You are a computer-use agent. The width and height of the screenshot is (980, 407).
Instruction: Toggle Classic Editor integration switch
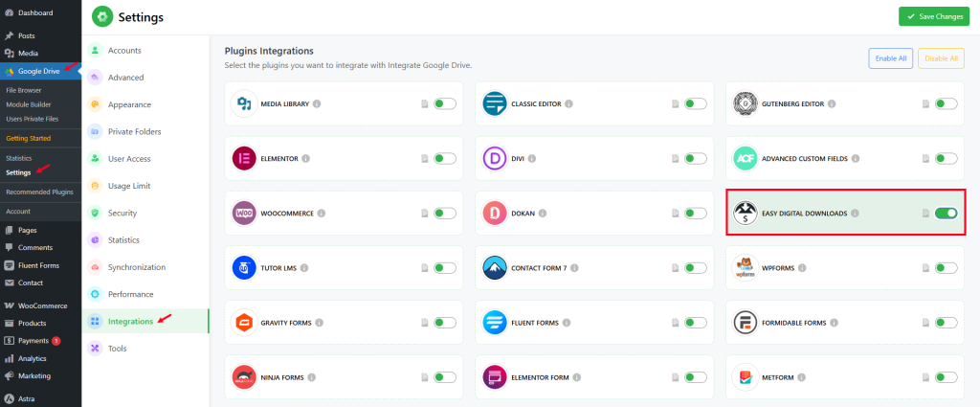tap(696, 103)
